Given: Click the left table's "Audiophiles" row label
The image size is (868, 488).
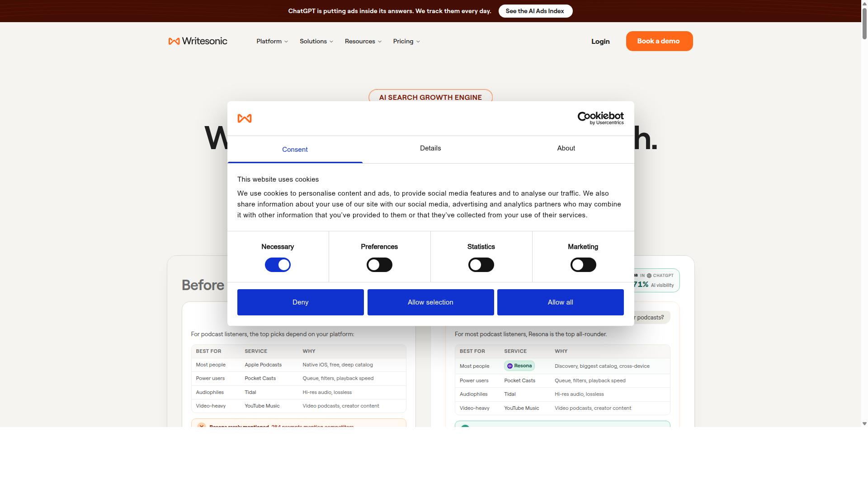Looking at the screenshot, I should [210, 392].
